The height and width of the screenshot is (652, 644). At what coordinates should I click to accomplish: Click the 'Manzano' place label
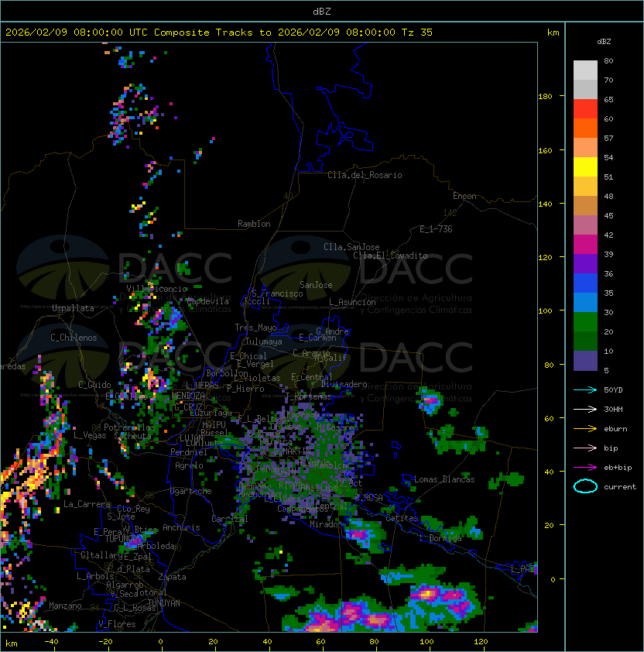65,606
